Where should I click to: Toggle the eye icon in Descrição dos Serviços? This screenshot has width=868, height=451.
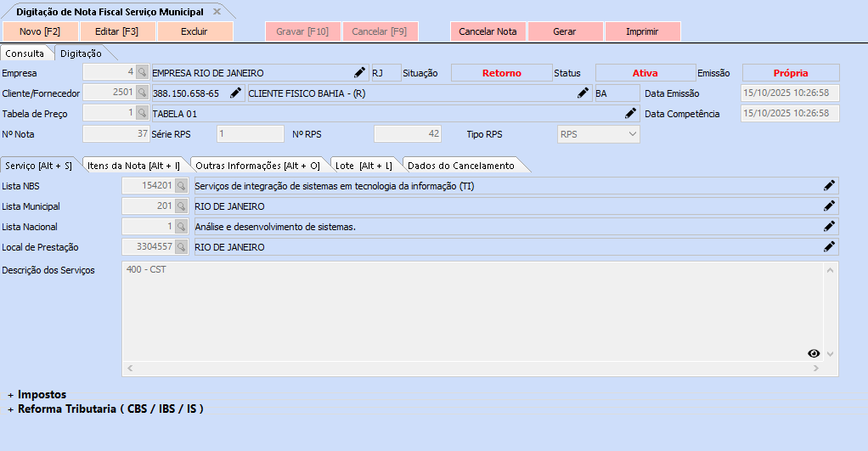click(814, 353)
